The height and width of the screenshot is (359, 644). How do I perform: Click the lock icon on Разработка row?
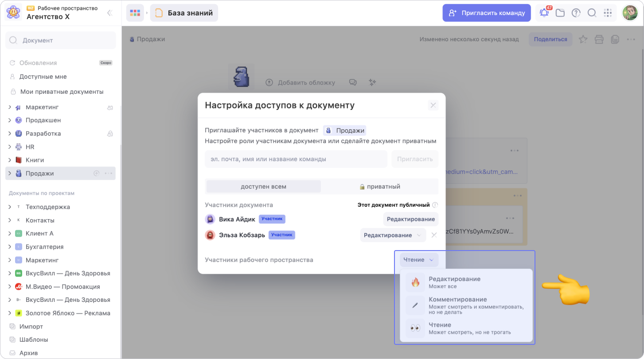click(110, 134)
